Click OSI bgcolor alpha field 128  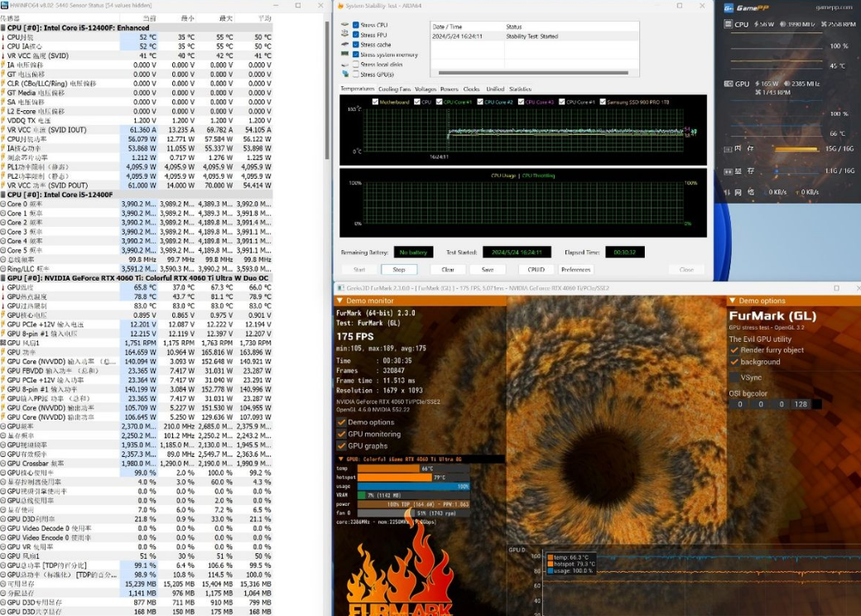(x=801, y=405)
